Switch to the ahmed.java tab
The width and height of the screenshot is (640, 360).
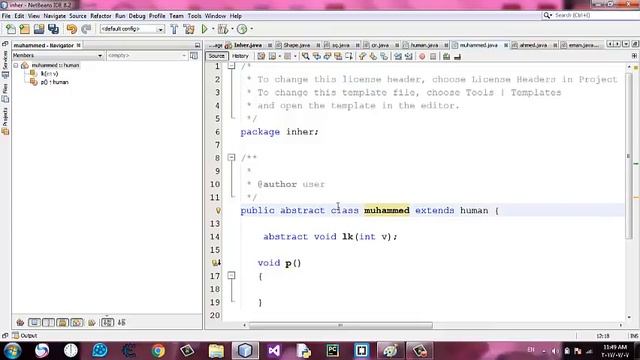click(x=533, y=45)
